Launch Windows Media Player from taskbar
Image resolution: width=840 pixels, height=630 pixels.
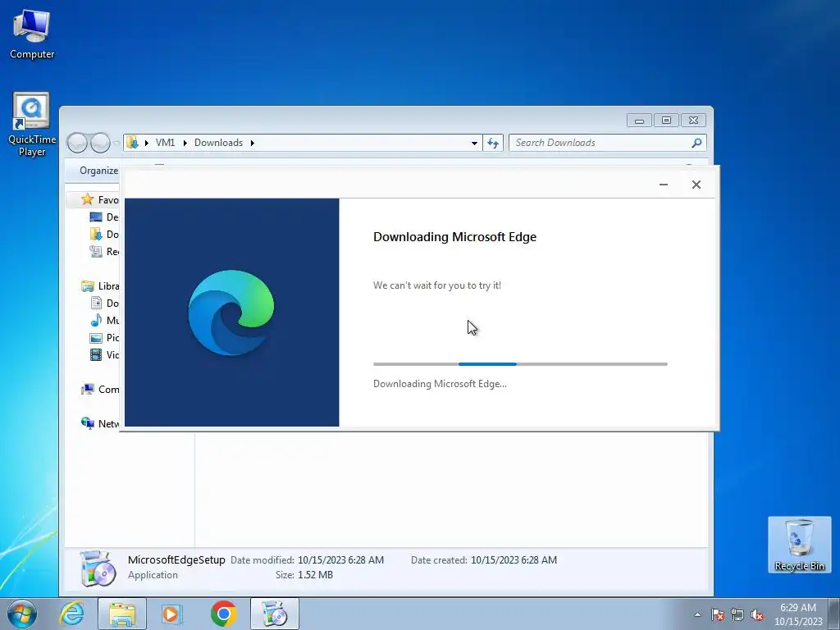tap(172, 614)
